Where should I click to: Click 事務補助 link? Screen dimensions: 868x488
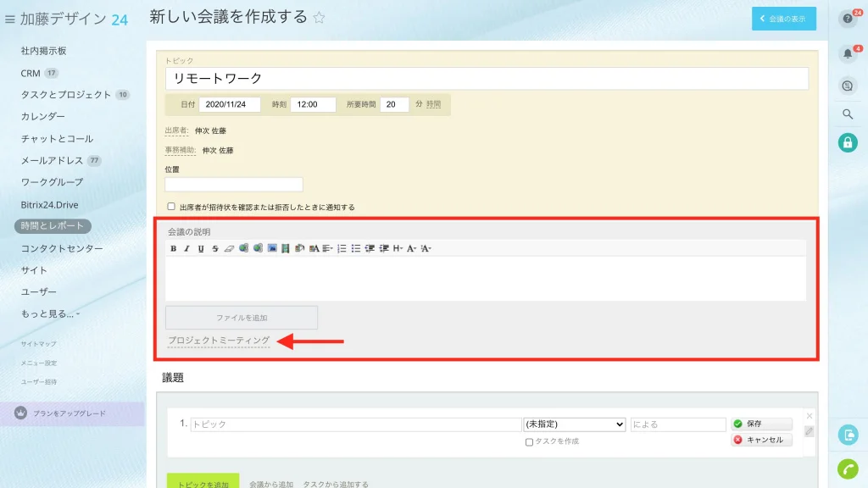click(181, 150)
